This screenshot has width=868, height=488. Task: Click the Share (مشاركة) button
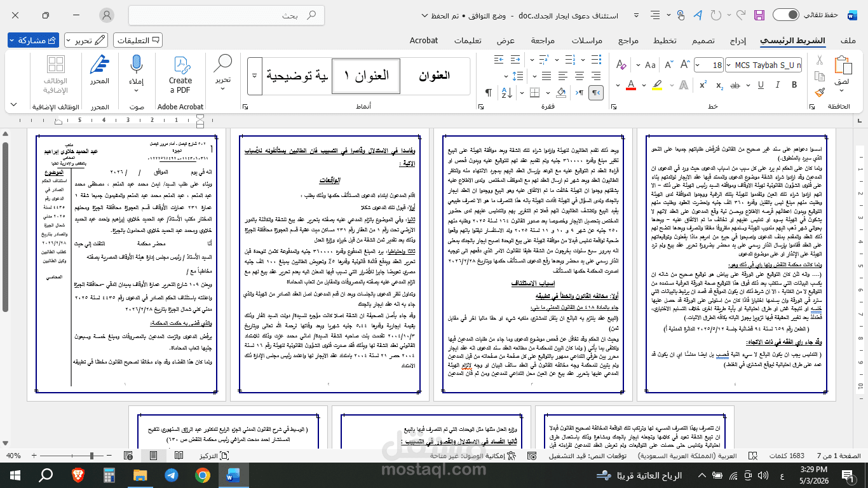click(x=33, y=40)
